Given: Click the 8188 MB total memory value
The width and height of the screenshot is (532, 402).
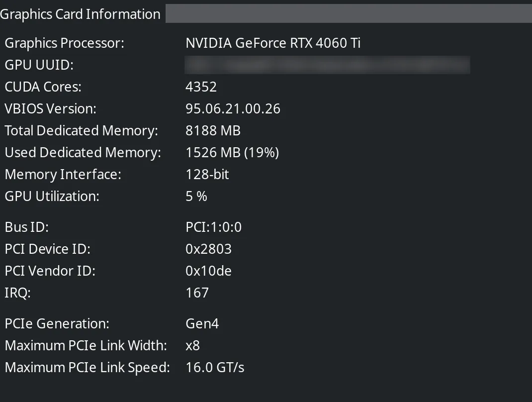Looking at the screenshot, I should pyautogui.click(x=213, y=131).
